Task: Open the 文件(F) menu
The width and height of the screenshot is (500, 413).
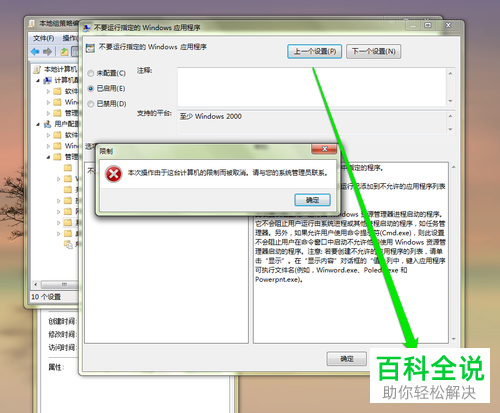Action: 43,38
